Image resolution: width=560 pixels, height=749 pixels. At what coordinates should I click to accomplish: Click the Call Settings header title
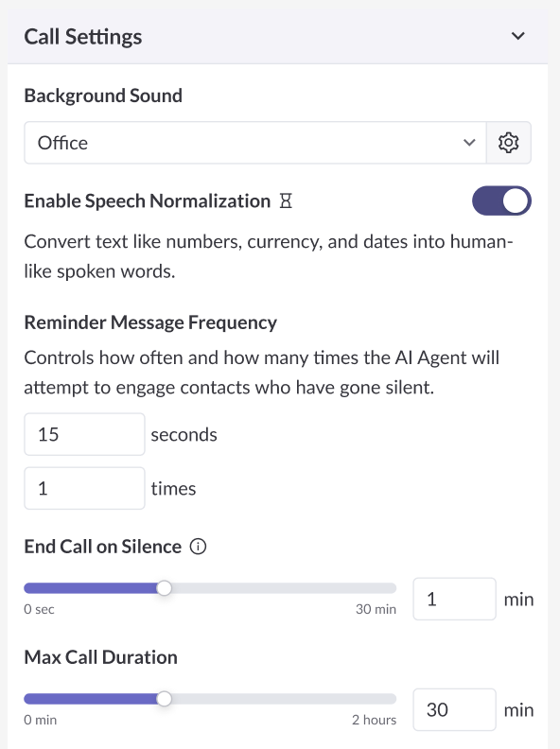(83, 37)
